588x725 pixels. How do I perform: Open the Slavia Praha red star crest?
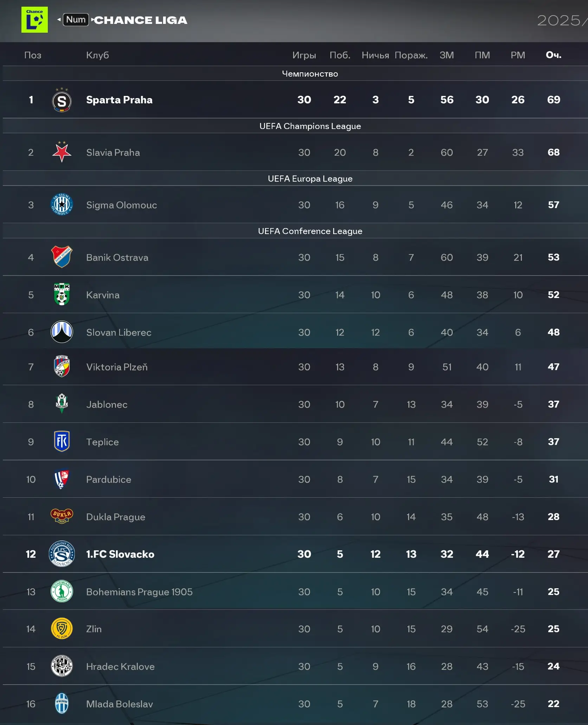[x=62, y=152]
